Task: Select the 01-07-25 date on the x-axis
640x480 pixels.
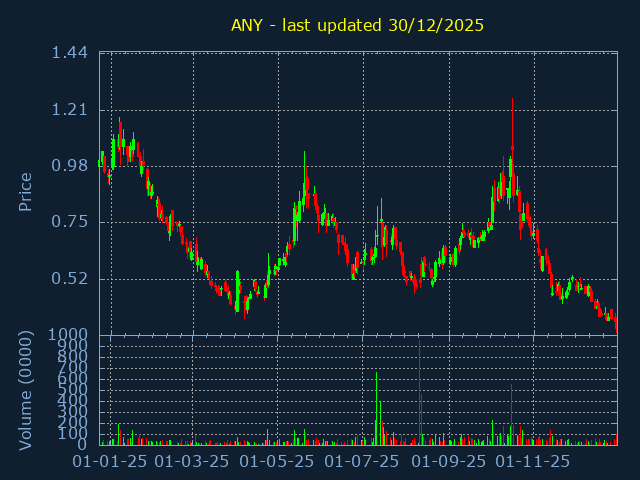Action: tap(364, 462)
